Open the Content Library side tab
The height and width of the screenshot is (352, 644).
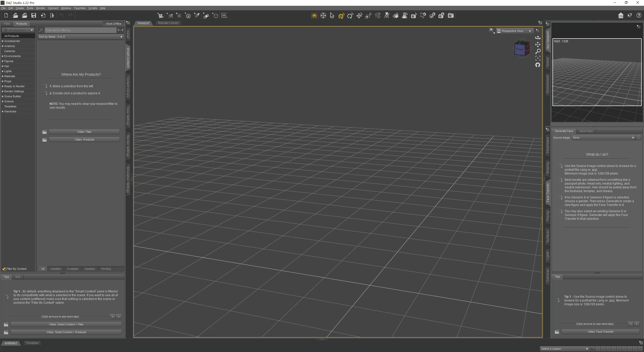tap(128, 87)
